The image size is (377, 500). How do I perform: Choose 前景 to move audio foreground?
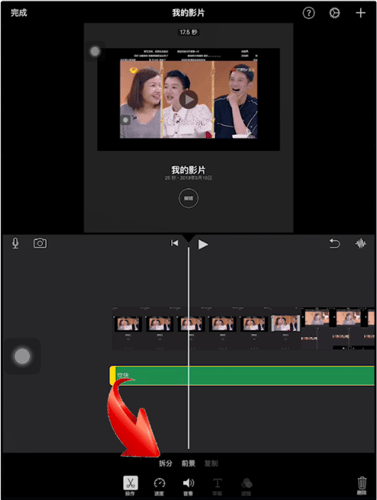[188, 463]
